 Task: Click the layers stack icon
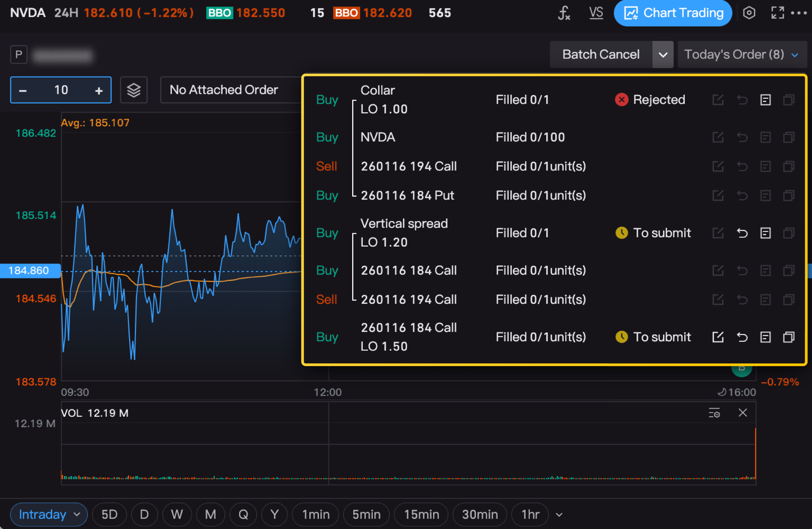pos(134,90)
